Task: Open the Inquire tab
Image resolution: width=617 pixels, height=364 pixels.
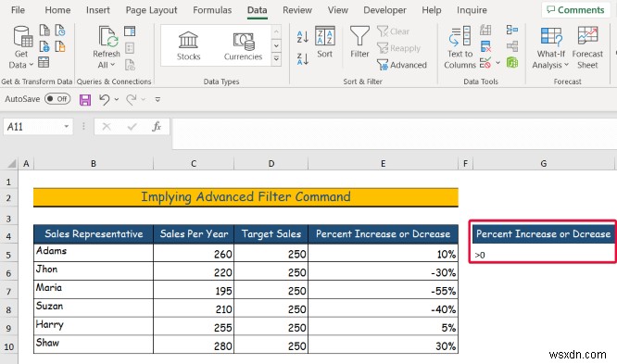Action: pyautogui.click(x=472, y=10)
